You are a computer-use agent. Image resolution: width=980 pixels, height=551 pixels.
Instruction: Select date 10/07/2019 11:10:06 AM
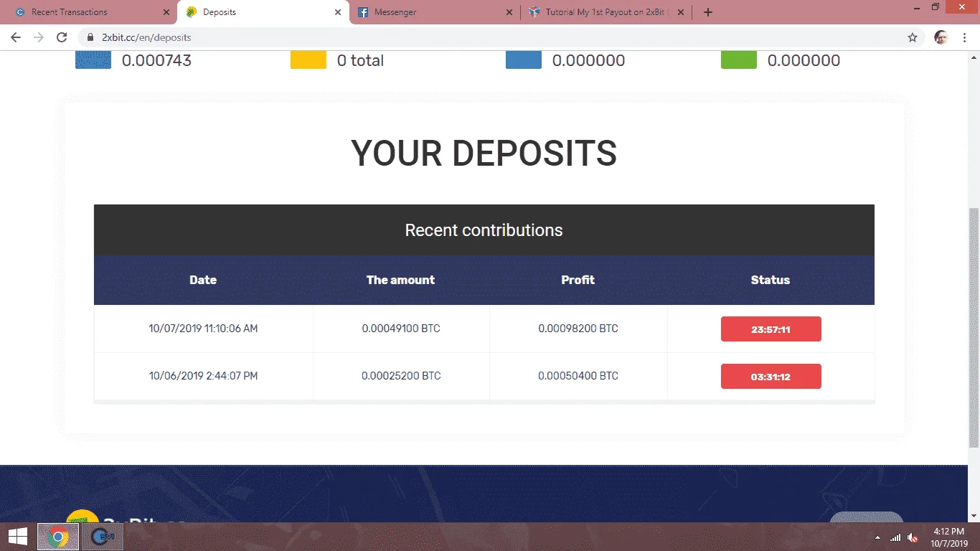(x=203, y=329)
